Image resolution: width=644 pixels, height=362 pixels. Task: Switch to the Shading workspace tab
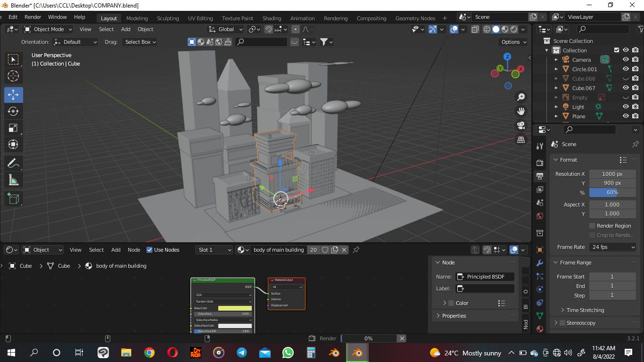click(x=272, y=18)
